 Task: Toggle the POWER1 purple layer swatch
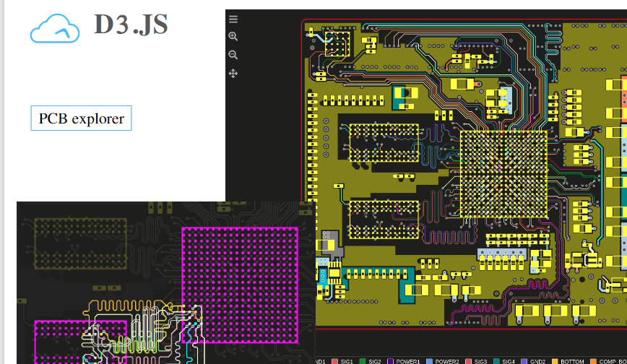pos(391,360)
